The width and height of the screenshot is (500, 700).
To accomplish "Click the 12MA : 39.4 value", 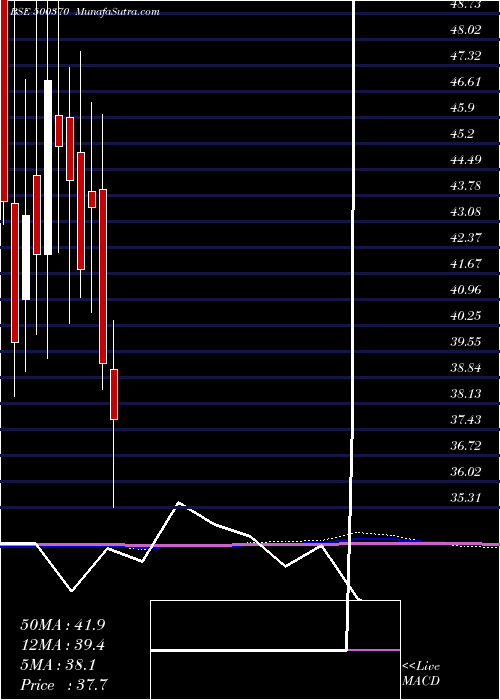I will pos(63,645).
